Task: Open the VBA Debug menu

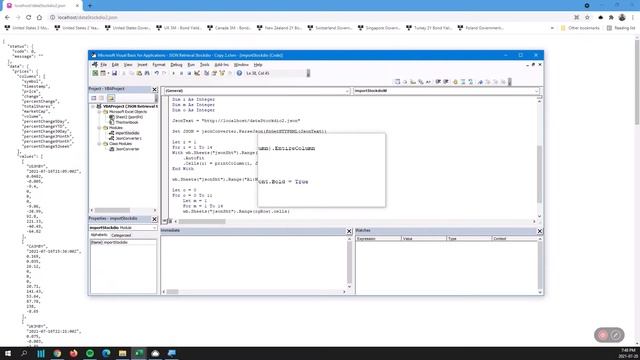Action: click(x=176, y=64)
